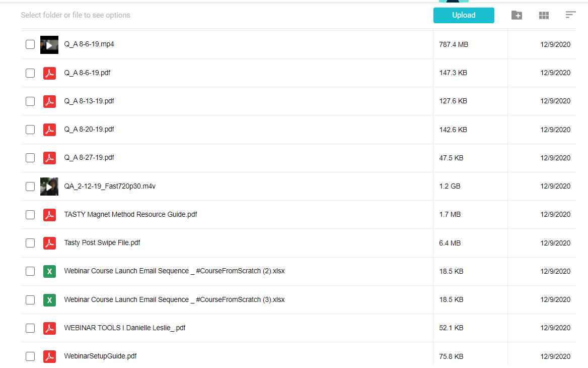Check the WEBINAR TOOLS I Danielle Leslie checkbox
The height and width of the screenshot is (368, 588).
click(x=30, y=328)
